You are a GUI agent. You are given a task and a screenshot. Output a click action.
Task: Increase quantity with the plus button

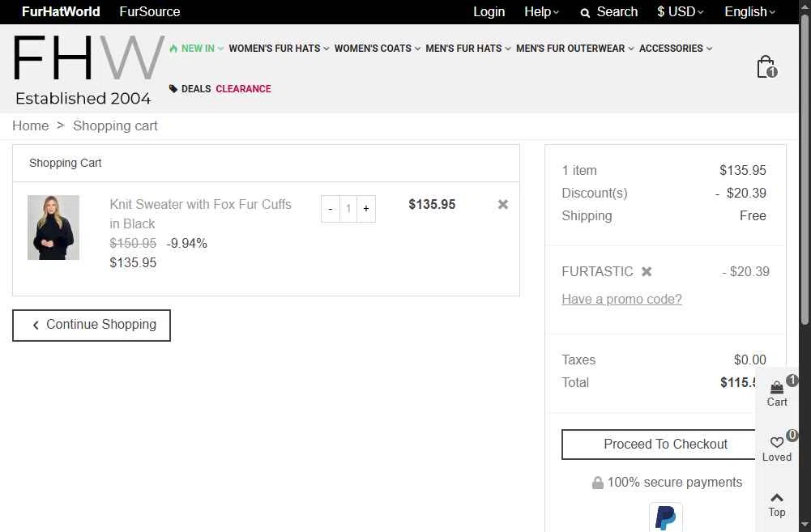coord(366,209)
